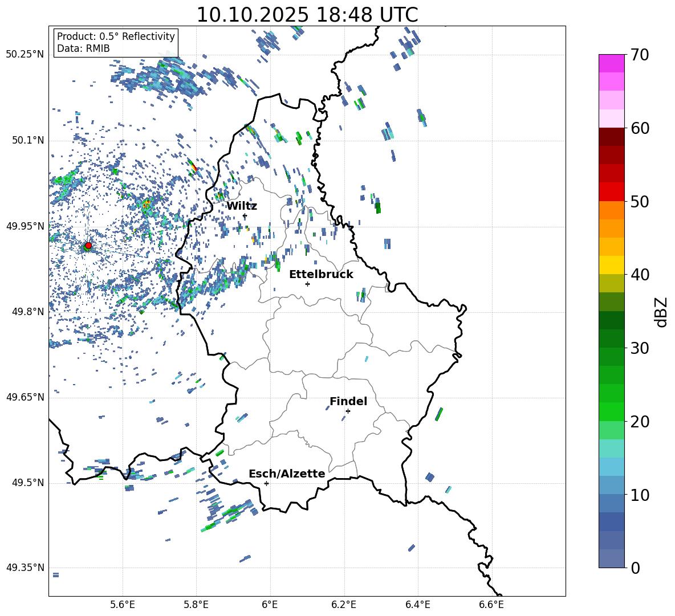
Task: Select the Findel city label
Action: coord(348,401)
